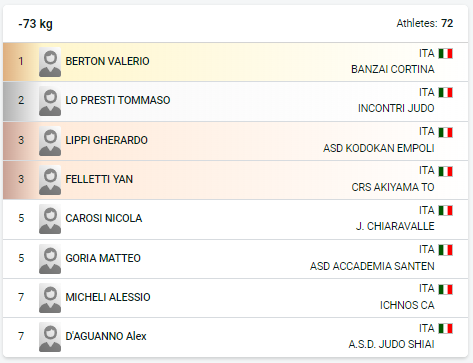Image resolution: width=473 pixels, height=363 pixels.
Task: Click Micheli Alessio's avatar icon
Action: [50, 298]
